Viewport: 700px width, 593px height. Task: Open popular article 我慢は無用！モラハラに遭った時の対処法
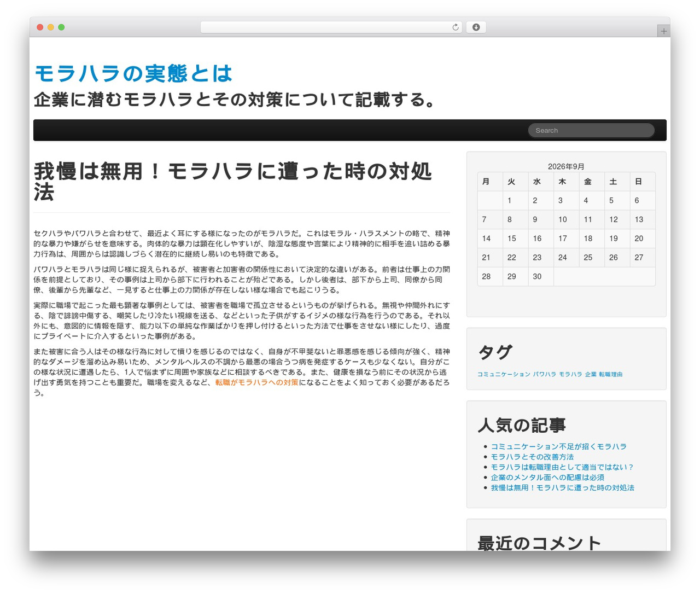coord(562,488)
